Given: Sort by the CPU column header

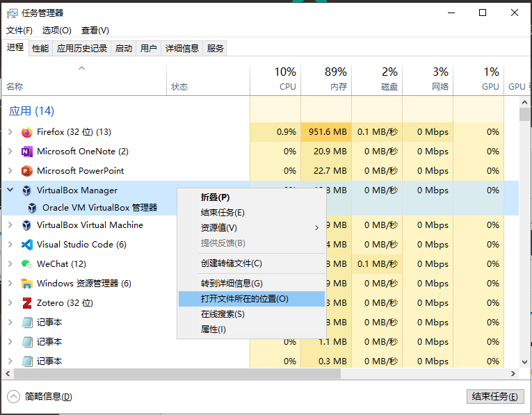Looking at the screenshot, I should click(275, 80).
